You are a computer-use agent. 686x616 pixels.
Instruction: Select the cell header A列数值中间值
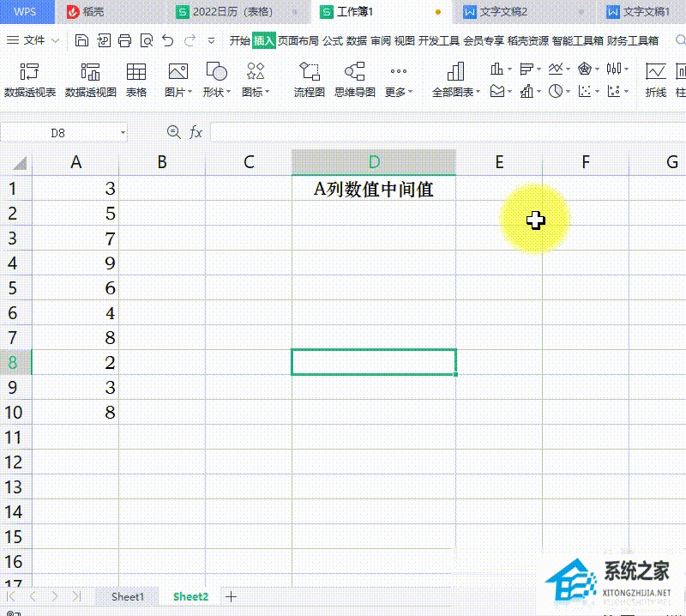click(x=373, y=189)
